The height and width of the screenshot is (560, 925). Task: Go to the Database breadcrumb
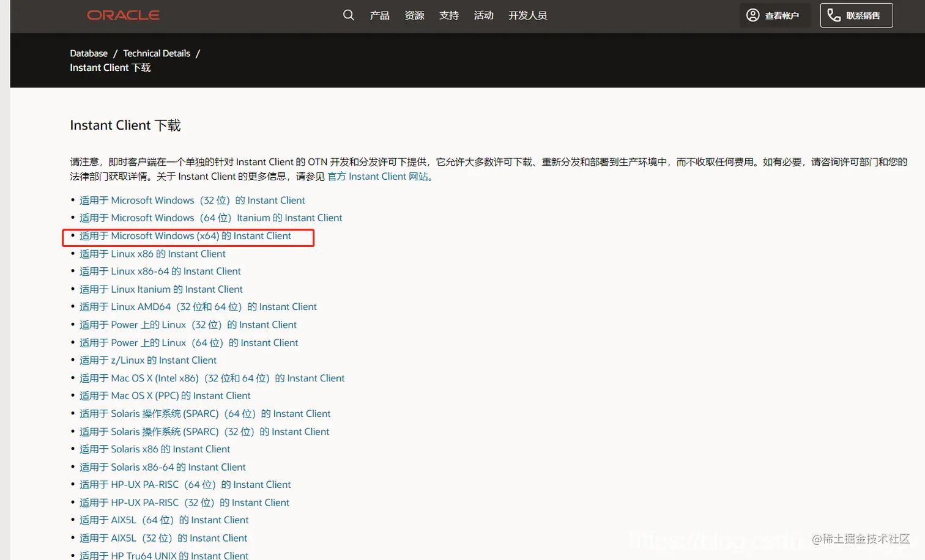89,53
